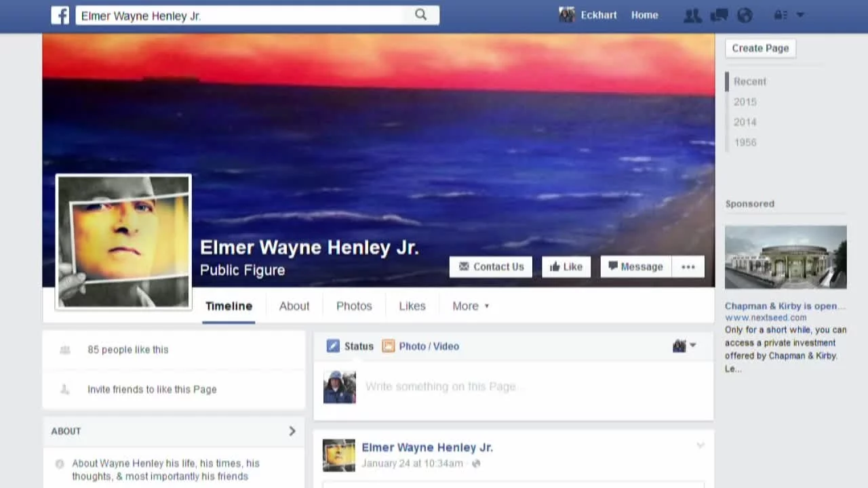
Task: Select the Photo / Video composer option
Action: tap(420, 346)
